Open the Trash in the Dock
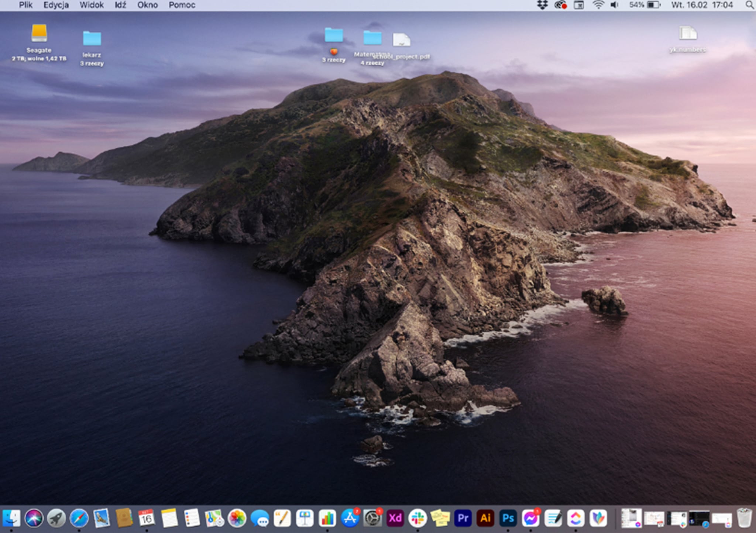The height and width of the screenshot is (533, 756). (x=744, y=518)
